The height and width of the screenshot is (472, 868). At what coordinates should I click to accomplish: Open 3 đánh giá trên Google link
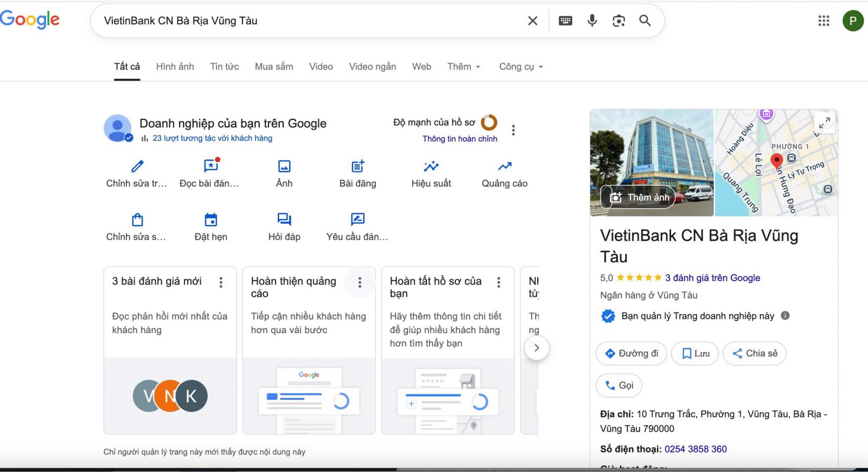click(x=712, y=278)
